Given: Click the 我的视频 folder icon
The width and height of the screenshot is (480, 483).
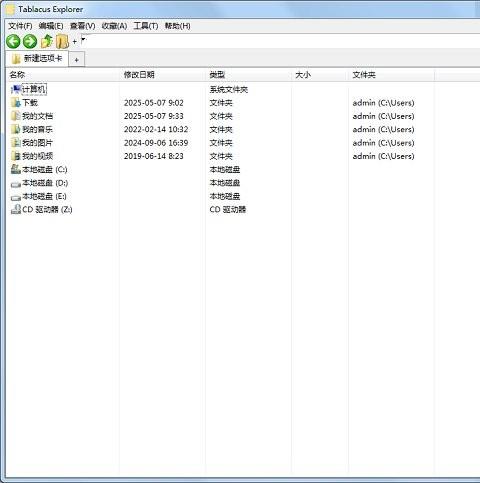Looking at the screenshot, I should point(16,156).
